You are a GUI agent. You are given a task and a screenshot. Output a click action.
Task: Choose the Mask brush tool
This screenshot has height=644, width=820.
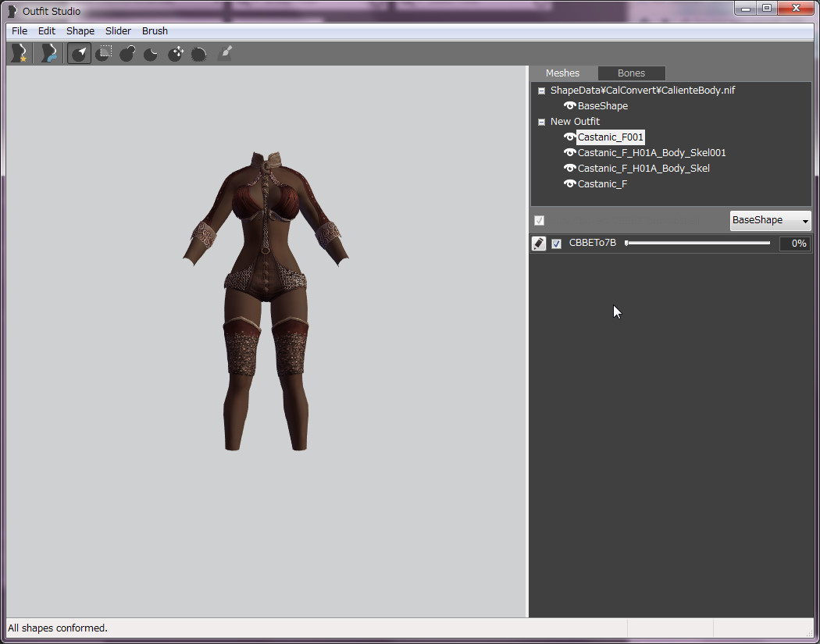click(104, 53)
